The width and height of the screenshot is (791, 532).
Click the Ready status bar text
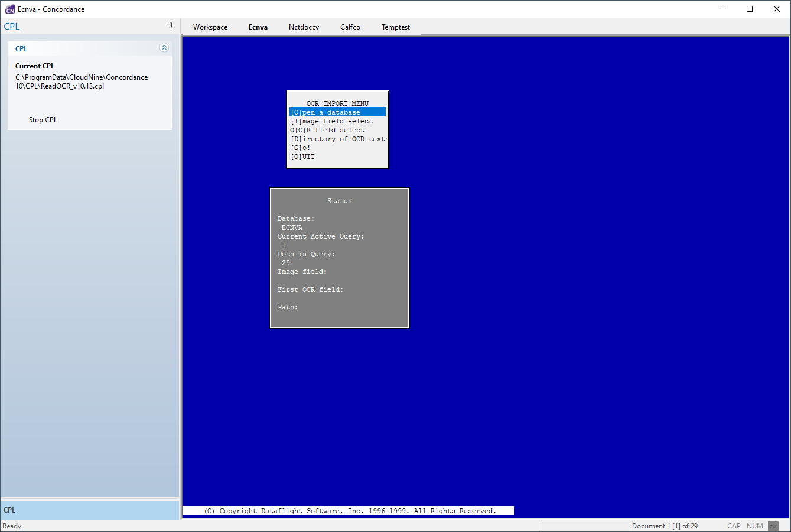[x=12, y=526]
